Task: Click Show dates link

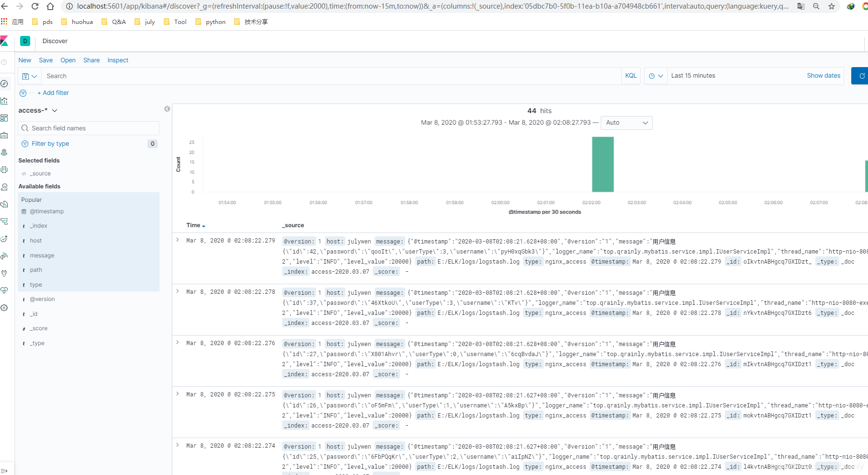Action: [x=823, y=76]
